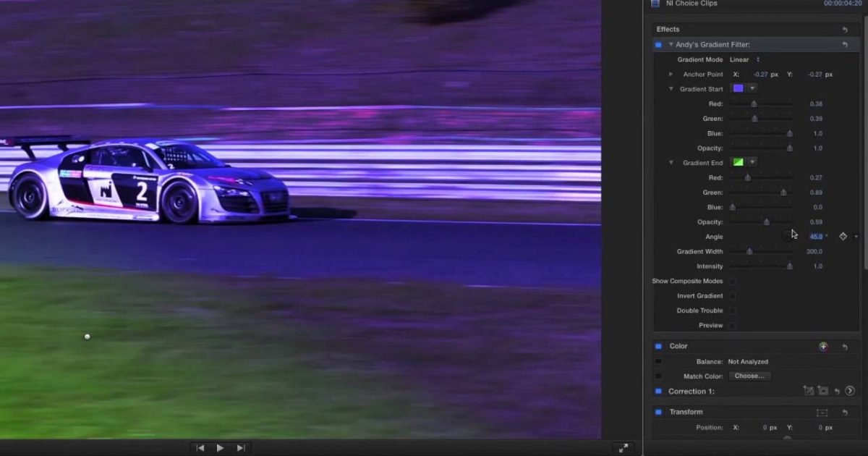868x456 pixels.
Task: Turn on the Preview checkbox
Action: (x=732, y=325)
